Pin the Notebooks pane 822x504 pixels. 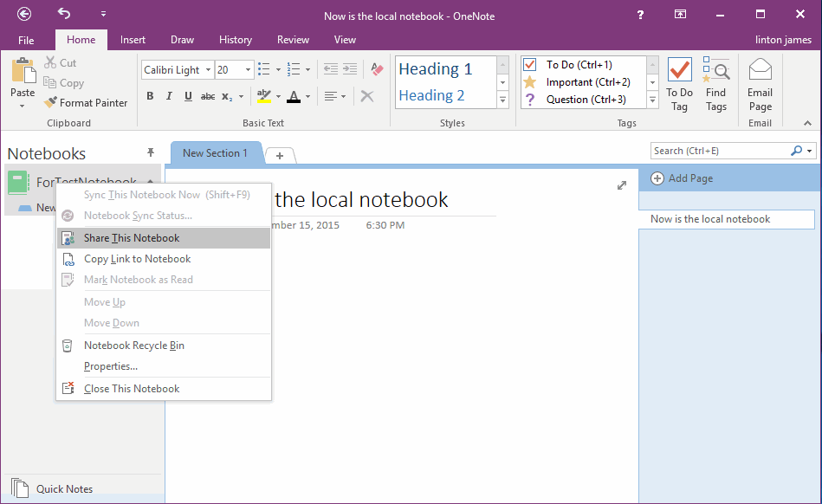(x=151, y=152)
